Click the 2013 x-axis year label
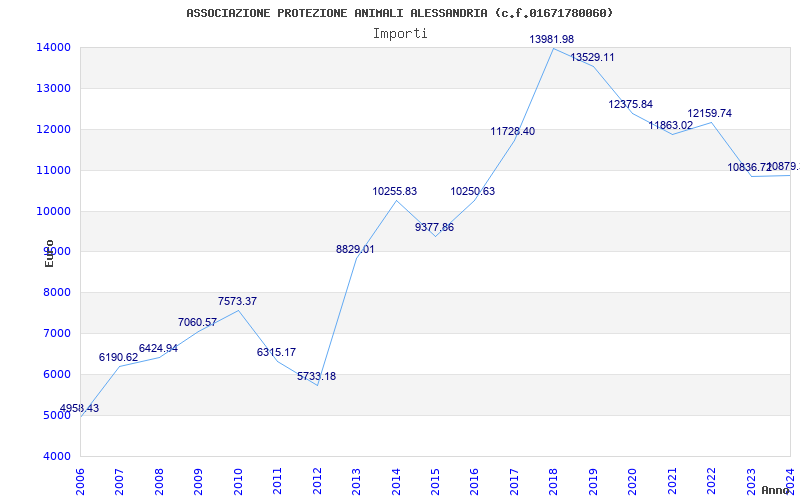Image resolution: width=800 pixels, height=500 pixels. click(356, 481)
